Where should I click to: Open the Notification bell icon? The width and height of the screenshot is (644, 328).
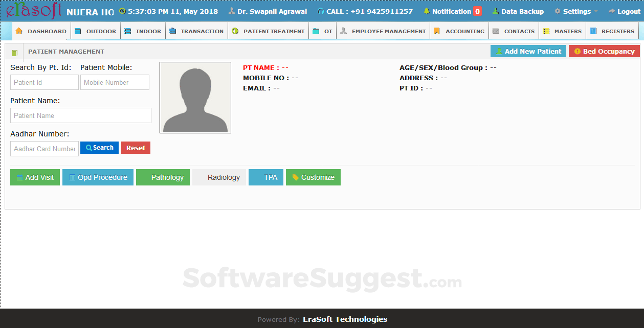[427, 11]
